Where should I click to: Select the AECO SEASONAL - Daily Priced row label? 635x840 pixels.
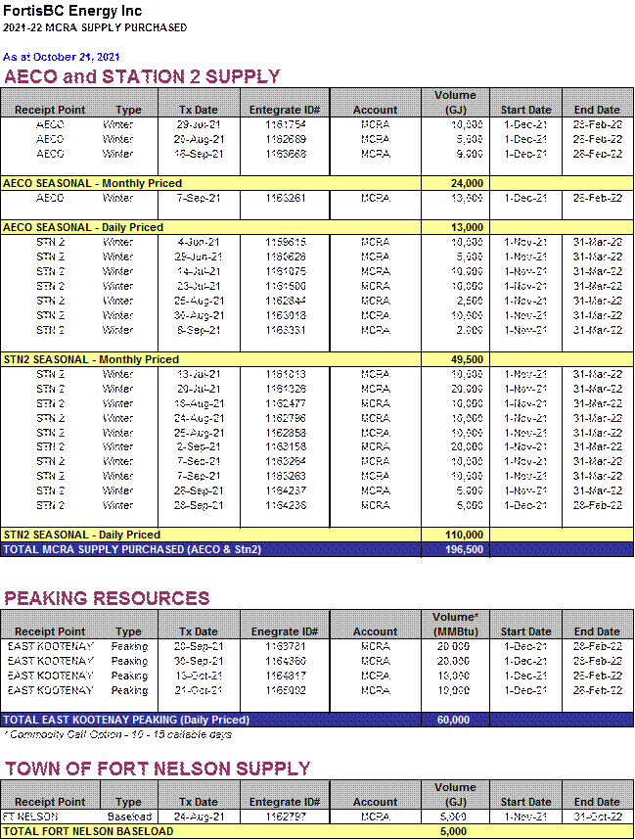[x=83, y=227]
